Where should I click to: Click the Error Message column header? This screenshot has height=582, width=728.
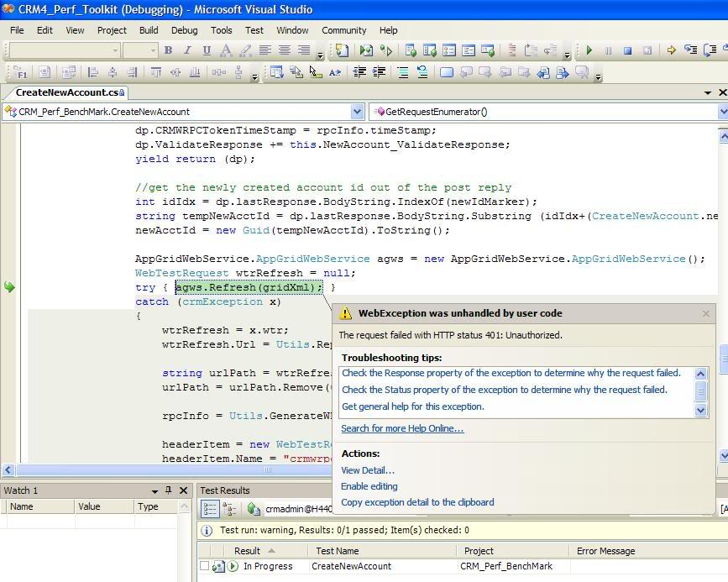(648, 551)
